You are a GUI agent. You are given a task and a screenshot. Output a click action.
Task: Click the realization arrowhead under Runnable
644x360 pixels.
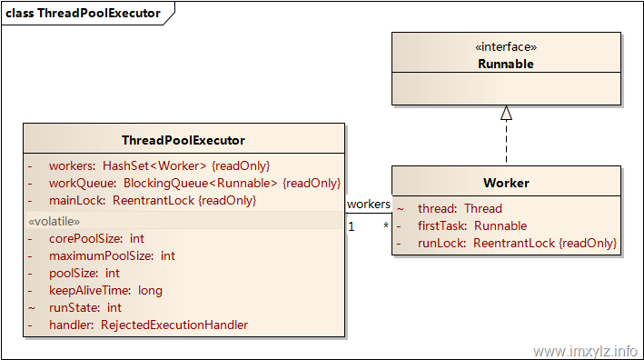coord(507,113)
